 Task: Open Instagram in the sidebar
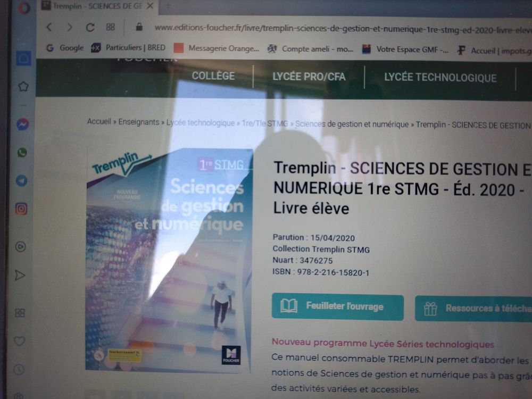click(21, 209)
